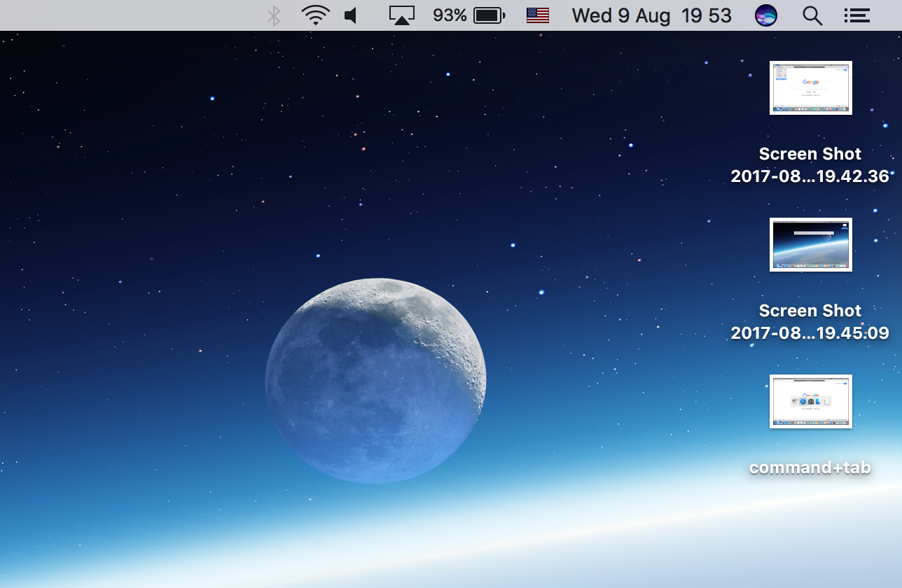This screenshot has height=588, width=902.
Task: Click the 'Screen Shot 2017-08...19.42.36' file name
Action: (x=810, y=165)
